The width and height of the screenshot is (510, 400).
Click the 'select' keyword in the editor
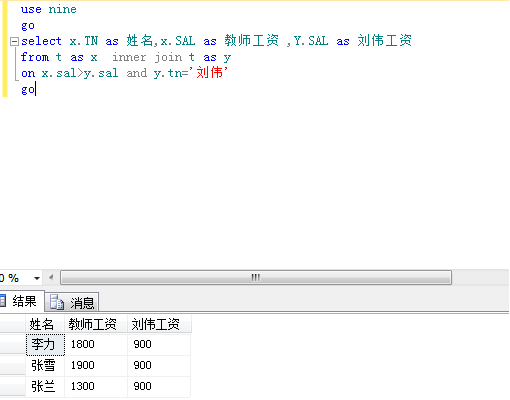point(41,41)
